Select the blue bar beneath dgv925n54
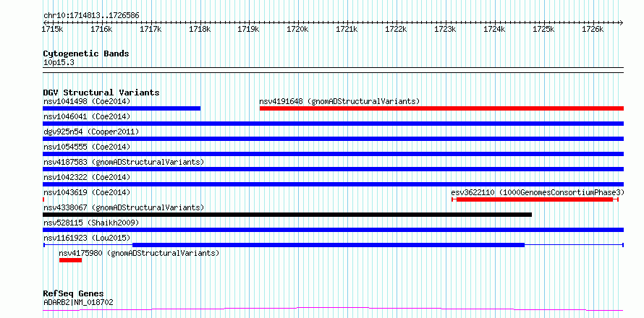 coord(333,139)
